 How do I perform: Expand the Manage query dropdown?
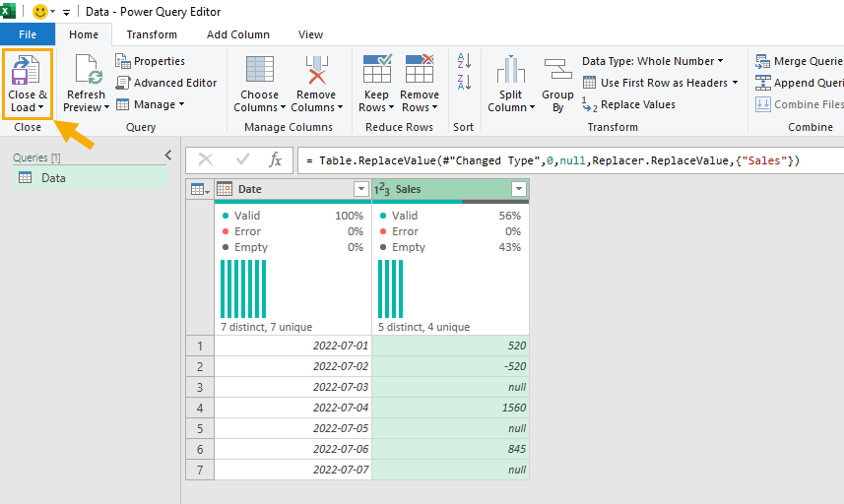click(x=181, y=104)
